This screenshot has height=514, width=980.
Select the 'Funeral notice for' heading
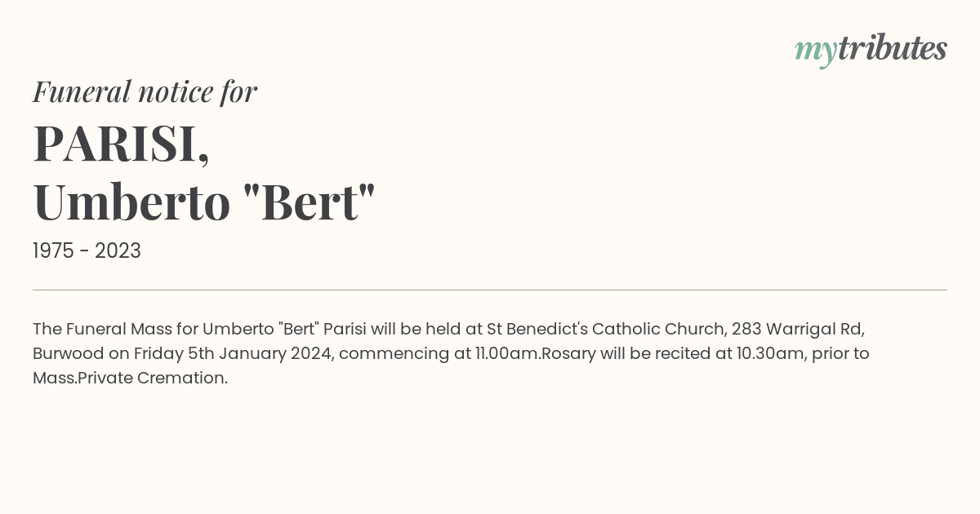point(145,91)
